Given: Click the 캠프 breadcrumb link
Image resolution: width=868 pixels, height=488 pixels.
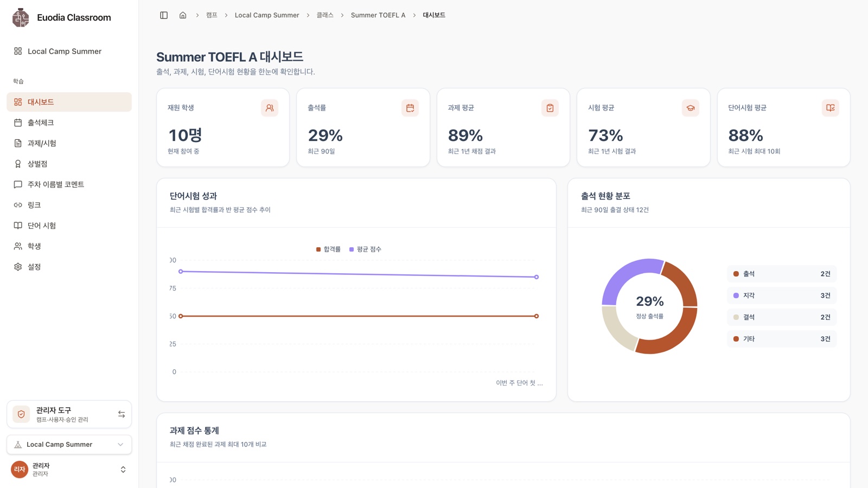Looking at the screenshot, I should 212,15.
